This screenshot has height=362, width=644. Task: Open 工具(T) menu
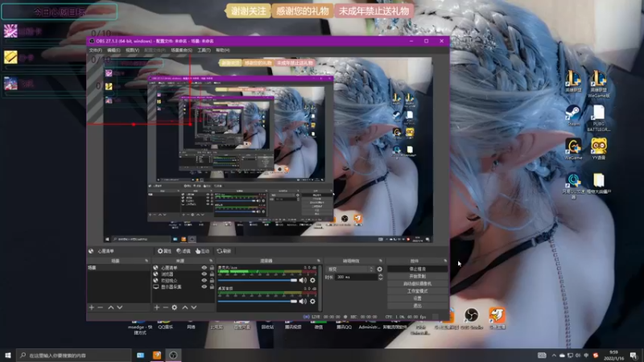pyautogui.click(x=204, y=50)
